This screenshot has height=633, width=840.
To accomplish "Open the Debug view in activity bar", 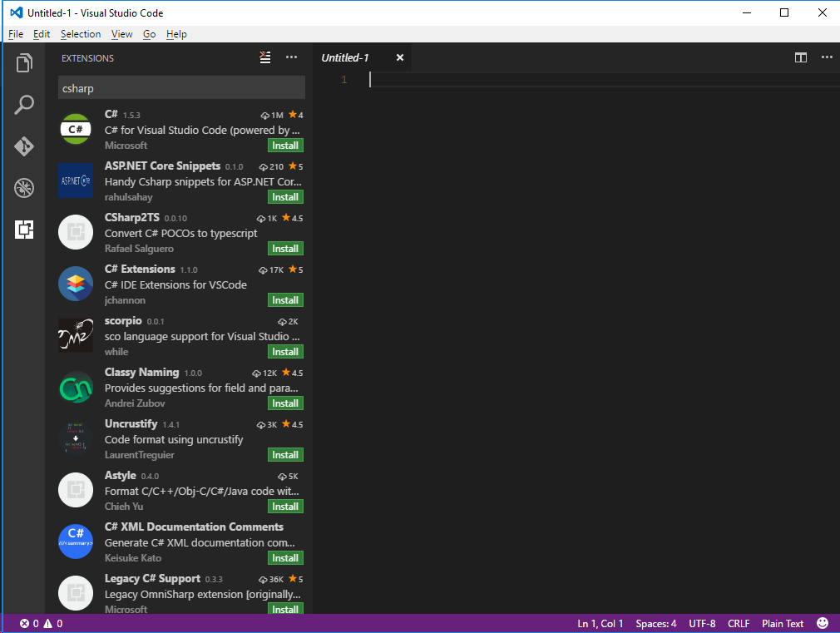I will (24, 188).
